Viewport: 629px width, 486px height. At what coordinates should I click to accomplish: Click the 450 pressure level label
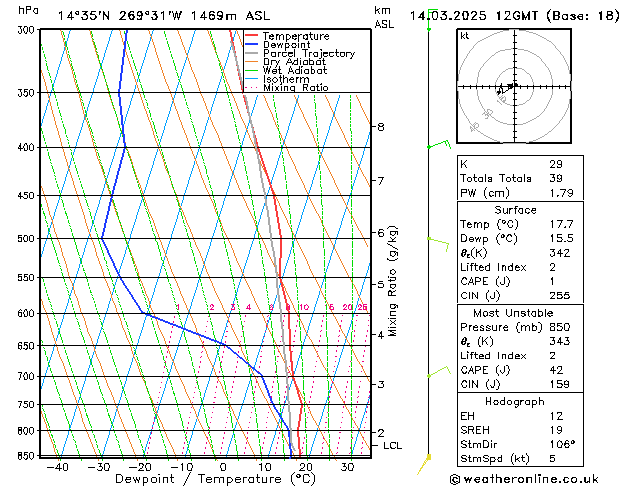28,195
